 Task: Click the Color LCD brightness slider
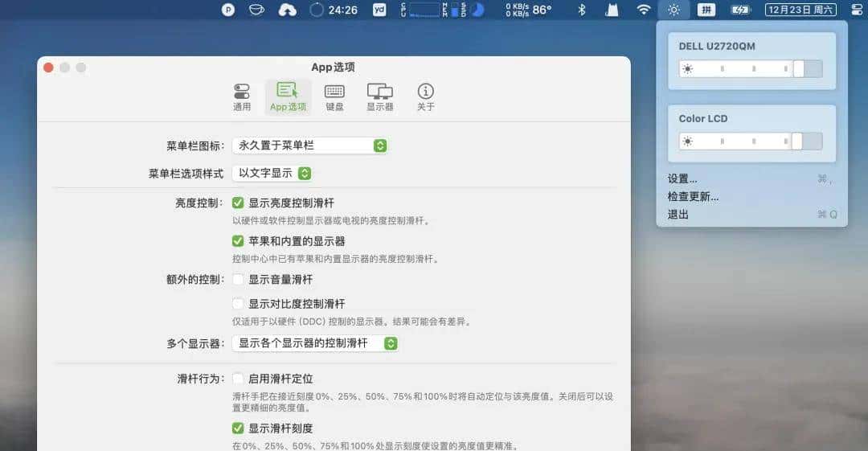tap(751, 141)
